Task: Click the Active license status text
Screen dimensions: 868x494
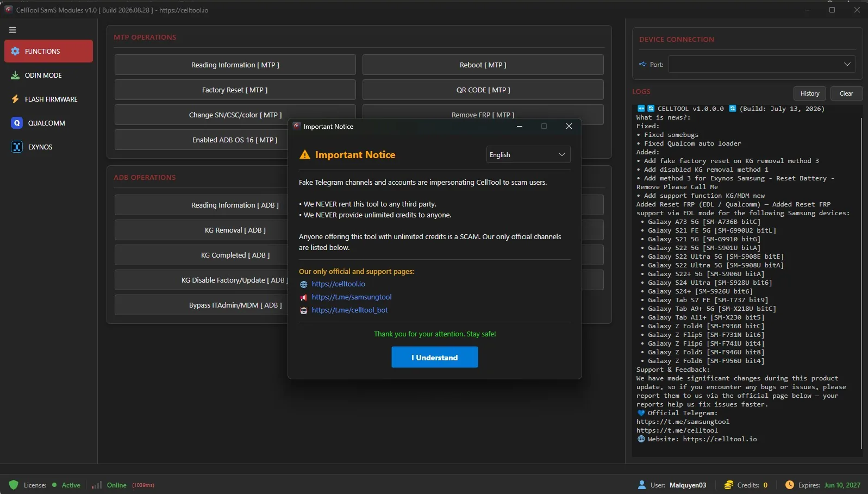Action: coord(71,485)
